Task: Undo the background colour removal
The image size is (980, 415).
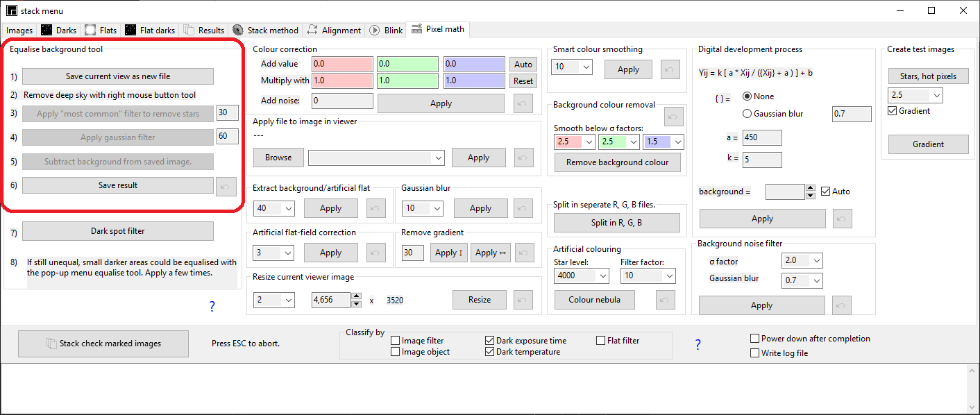Action: click(x=673, y=115)
